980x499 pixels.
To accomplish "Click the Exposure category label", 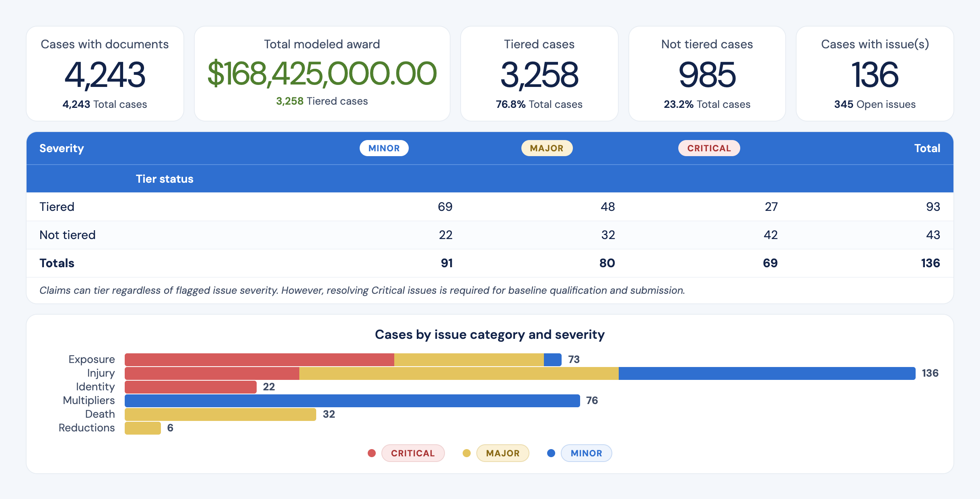I will click(92, 359).
